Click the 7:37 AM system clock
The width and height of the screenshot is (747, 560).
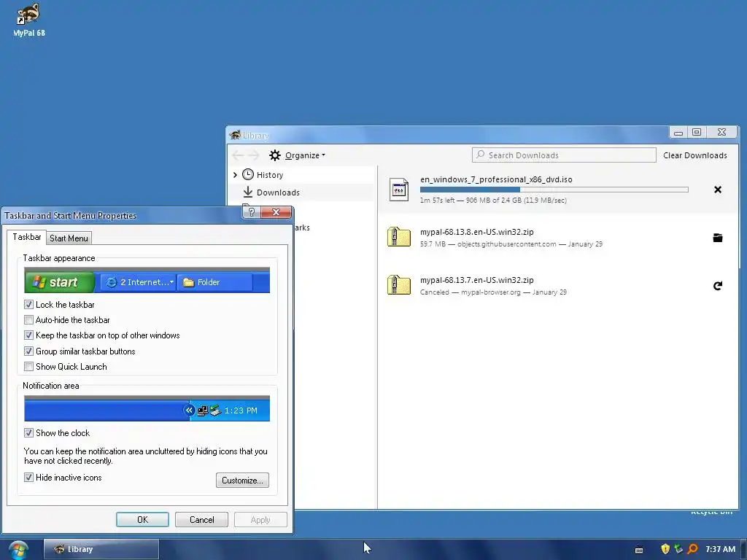pos(720,549)
